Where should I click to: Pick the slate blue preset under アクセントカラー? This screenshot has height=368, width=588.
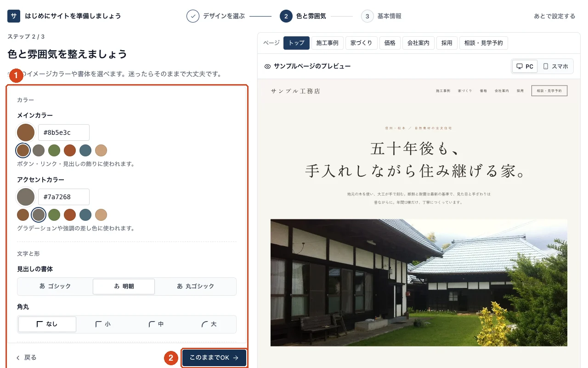85,215
